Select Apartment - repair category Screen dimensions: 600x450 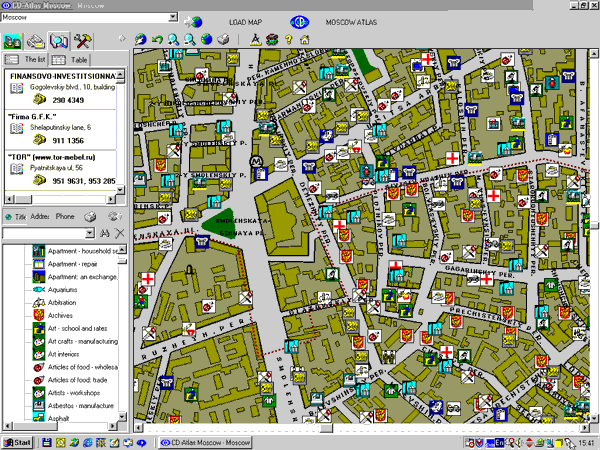[x=72, y=264]
